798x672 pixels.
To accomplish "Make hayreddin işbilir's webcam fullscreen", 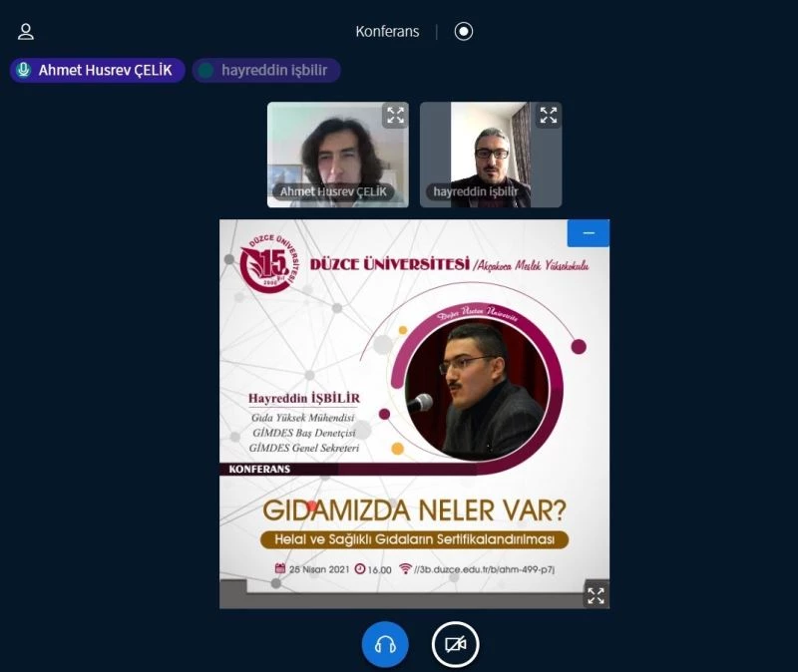I will (548, 116).
